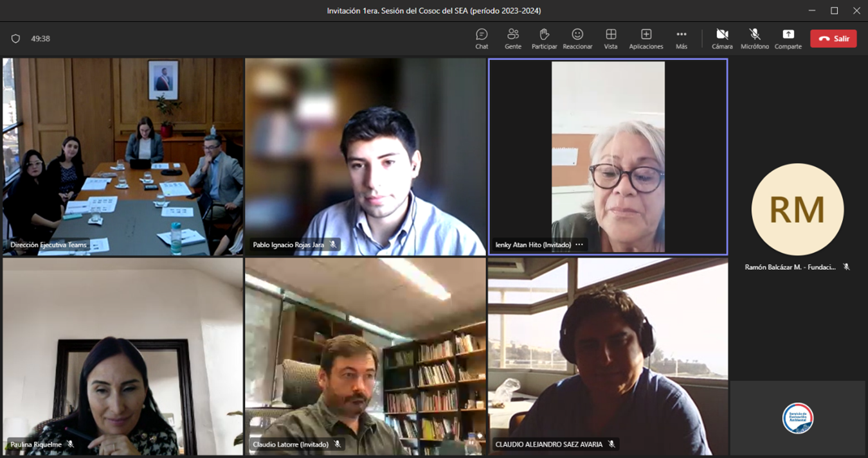Expand the Más options menu
This screenshot has width=868, height=458.
tap(681, 39)
